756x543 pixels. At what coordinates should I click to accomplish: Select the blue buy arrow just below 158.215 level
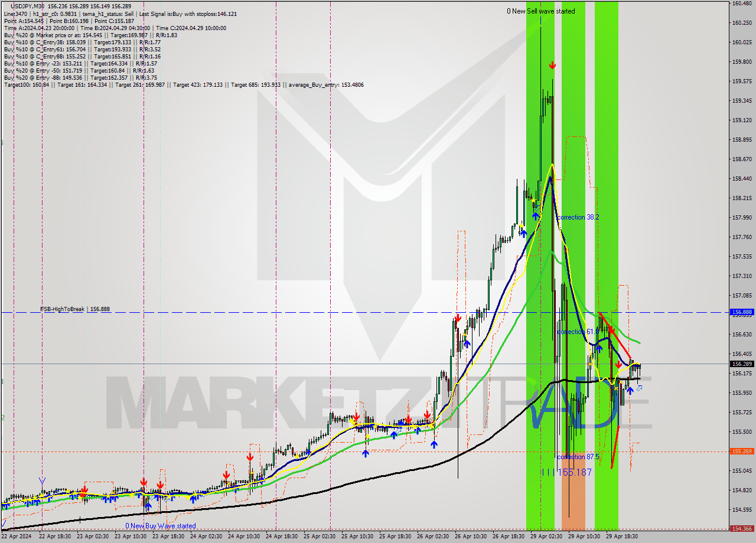[x=535, y=215]
